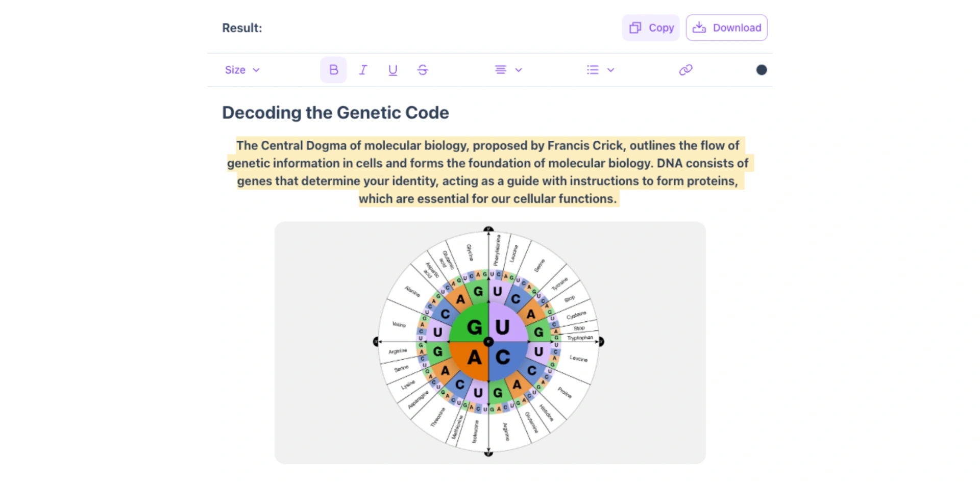Expand the alignment options dropdown
The height and width of the screenshot is (485, 980).
coord(518,70)
